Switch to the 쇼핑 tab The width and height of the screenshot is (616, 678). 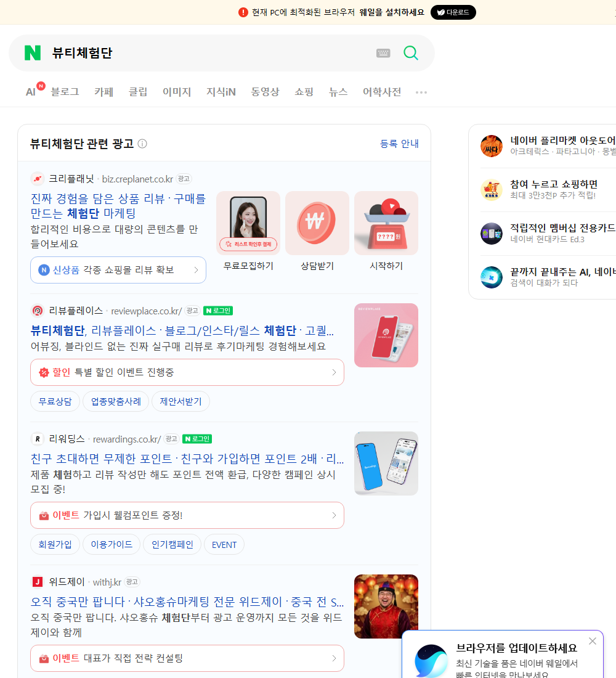click(304, 92)
